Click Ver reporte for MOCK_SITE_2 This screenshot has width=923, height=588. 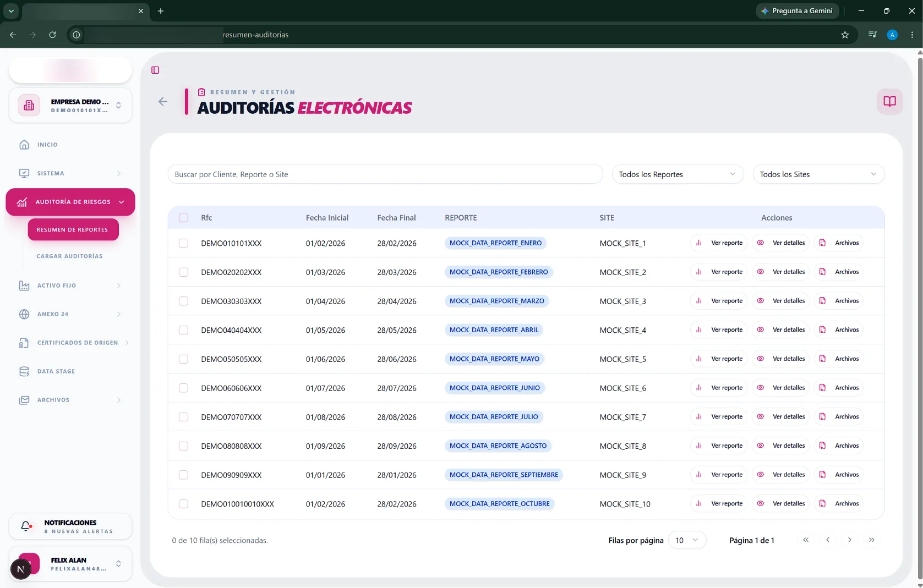[x=718, y=272]
